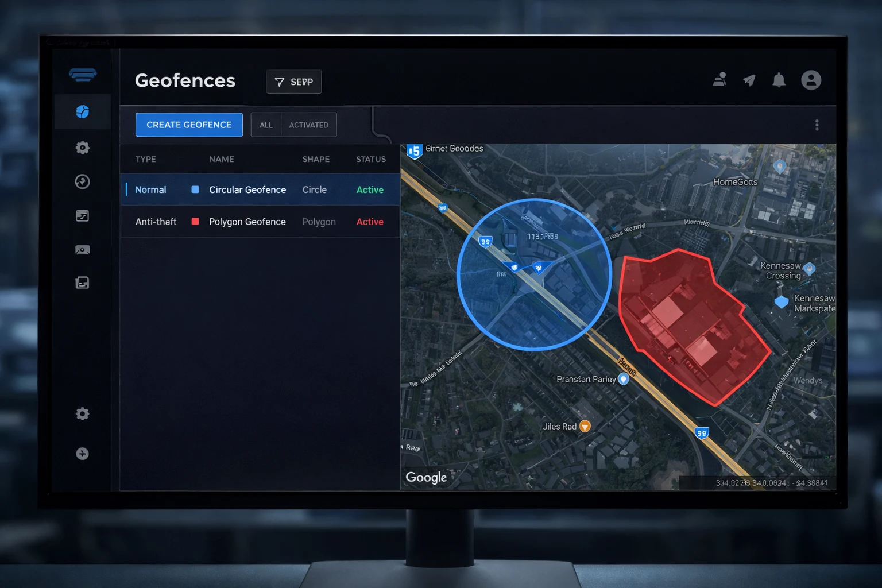882x588 pixels.
Task: Click the paper plane send icon
Action: [x=749, y=80]
